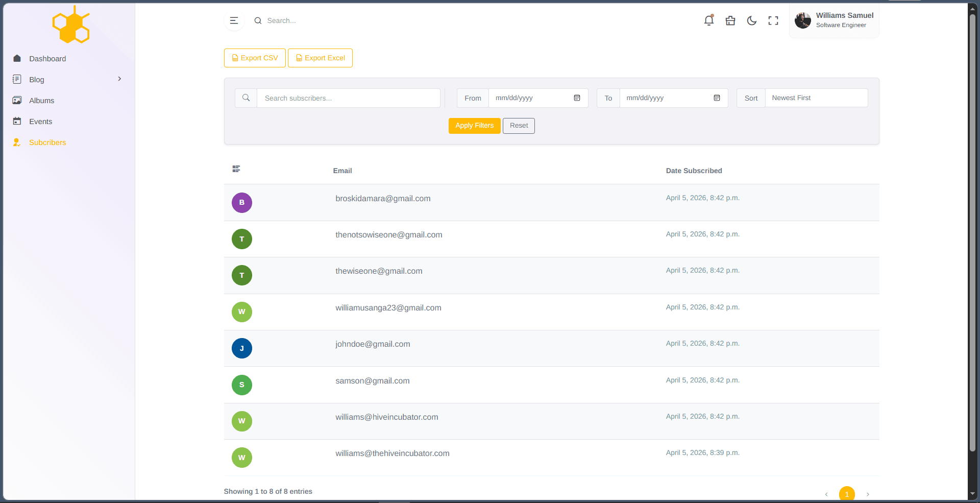This screenshot has width=980, height=503.
Task: Open the notifications bell
Action: tap(709, 20)
